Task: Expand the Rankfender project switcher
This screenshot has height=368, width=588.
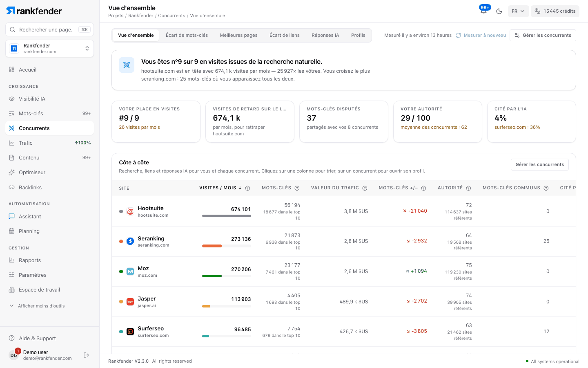Action: click(49, 49)
